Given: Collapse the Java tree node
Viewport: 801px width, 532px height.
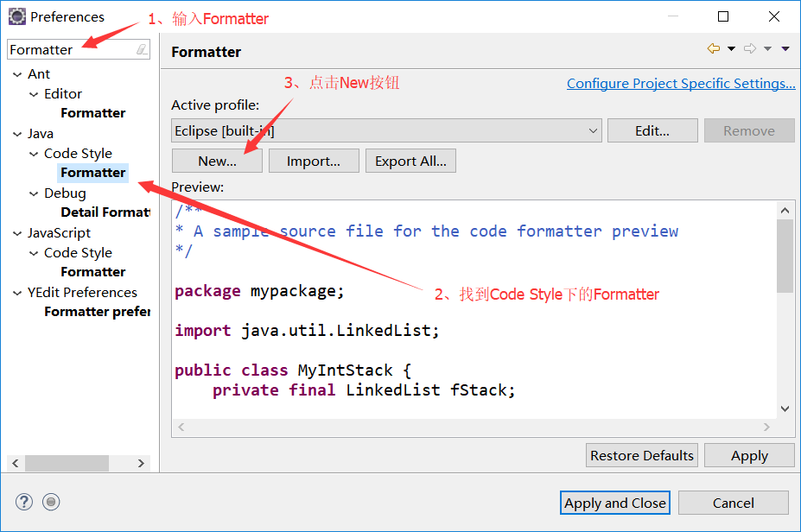Looking at the screenshot, I should [x=17, y=134].
